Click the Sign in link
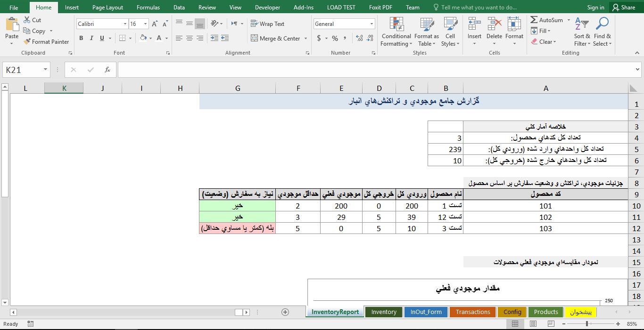The height and width of the screenshot is (330, 644). 595,7
